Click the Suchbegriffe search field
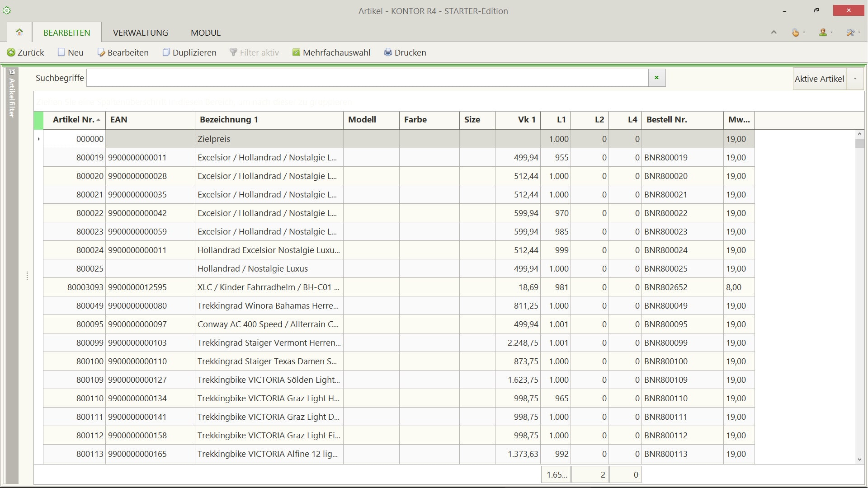The image size is (868, 488). pyautogui.click(x=367, y=78)
